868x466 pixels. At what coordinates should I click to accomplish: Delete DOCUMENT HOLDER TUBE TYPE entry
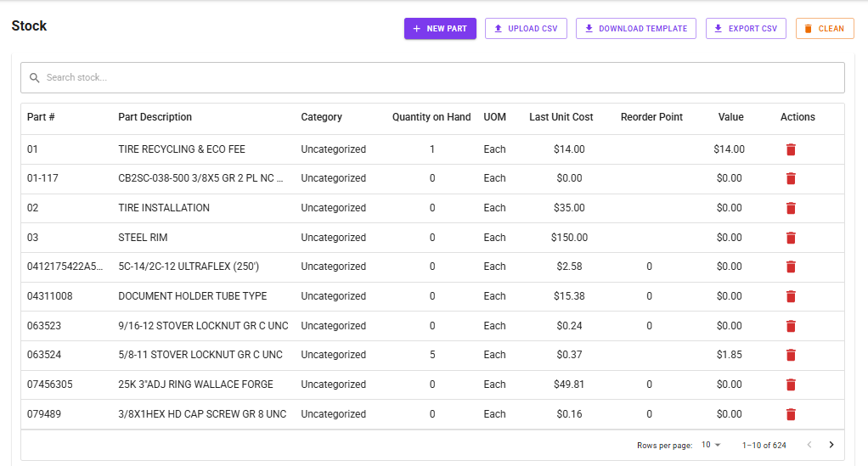pyautogui.click(x=791, y=296)
